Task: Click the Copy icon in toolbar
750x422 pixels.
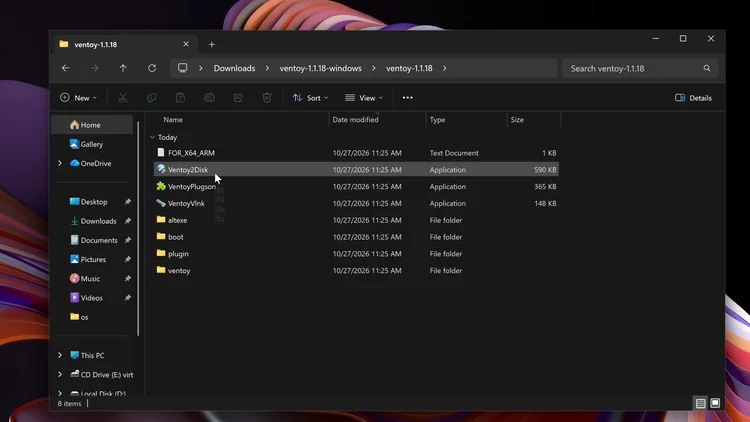Action: pyautogui.click(x=152, y=98)
